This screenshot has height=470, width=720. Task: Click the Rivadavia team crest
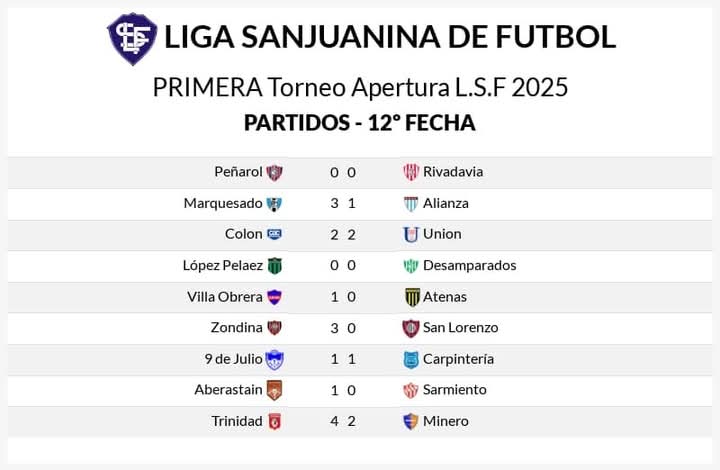coord(411,172)
